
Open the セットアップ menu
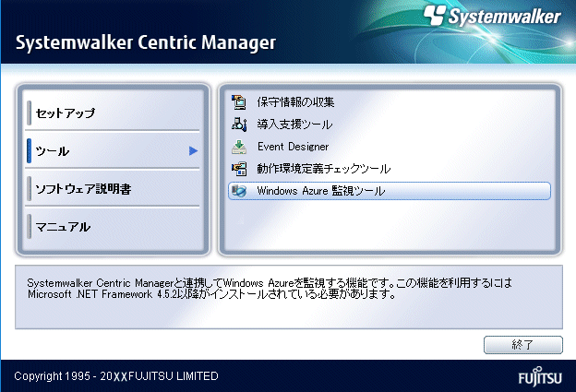pyautogui.click(x=65, y=113)
